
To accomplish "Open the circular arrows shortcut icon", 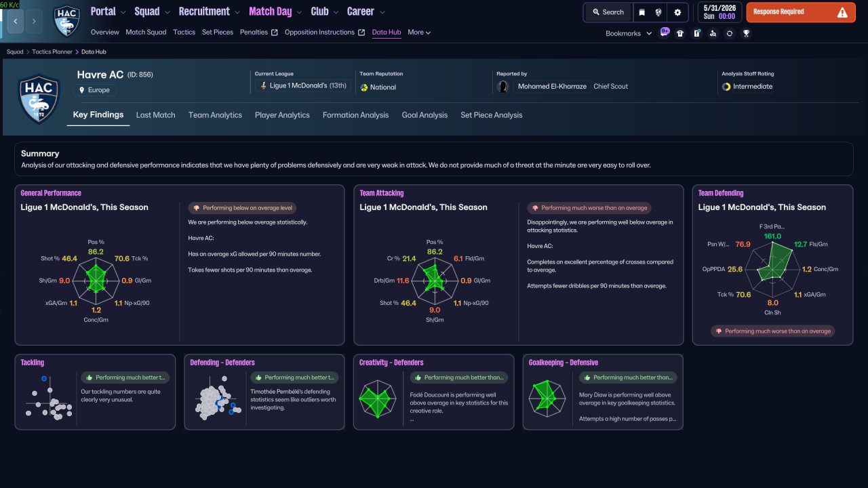I will pos(729,33).
